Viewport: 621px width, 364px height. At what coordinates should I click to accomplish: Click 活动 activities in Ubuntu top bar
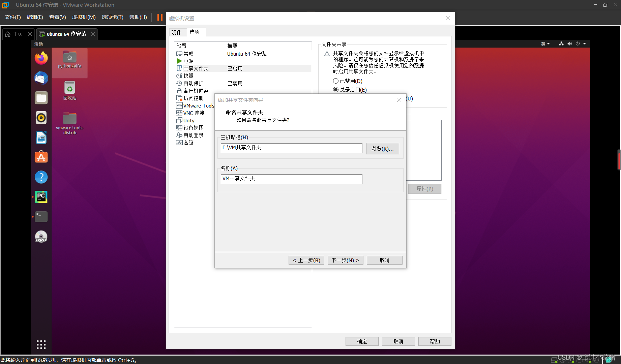tap(38, 44)
